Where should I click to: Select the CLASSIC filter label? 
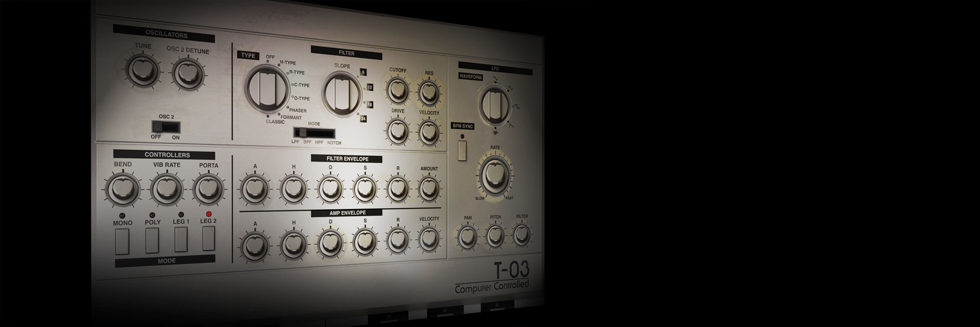coord(275,122)
